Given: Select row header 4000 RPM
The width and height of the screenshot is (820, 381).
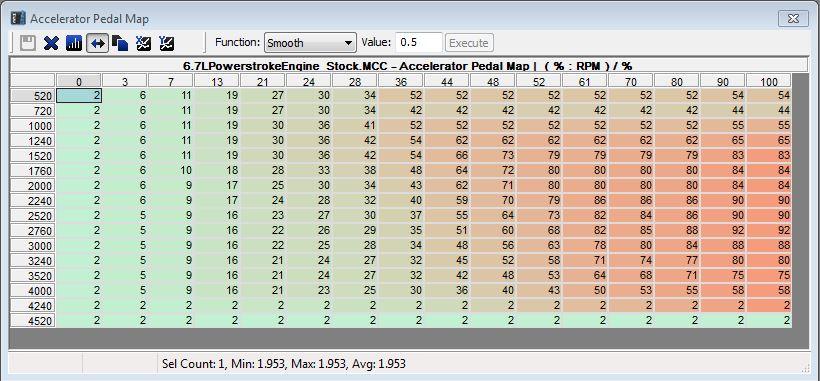Looking at the screenshot, I should [32, 291].
